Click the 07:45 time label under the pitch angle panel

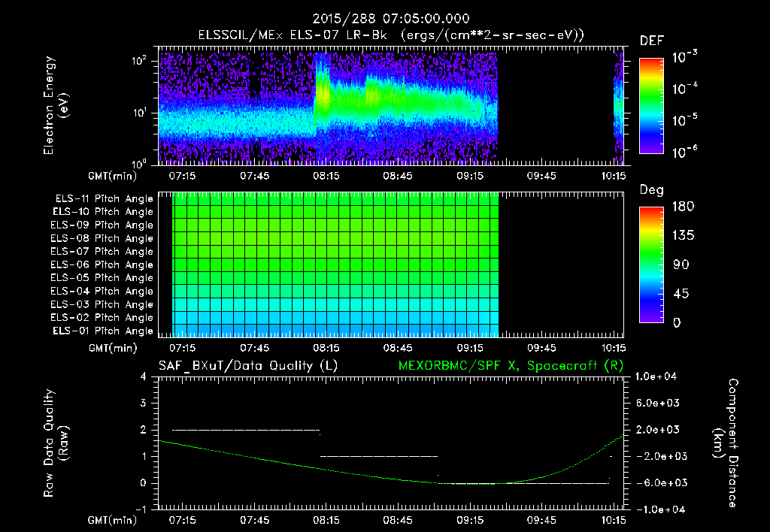click(x=254, y=347)
